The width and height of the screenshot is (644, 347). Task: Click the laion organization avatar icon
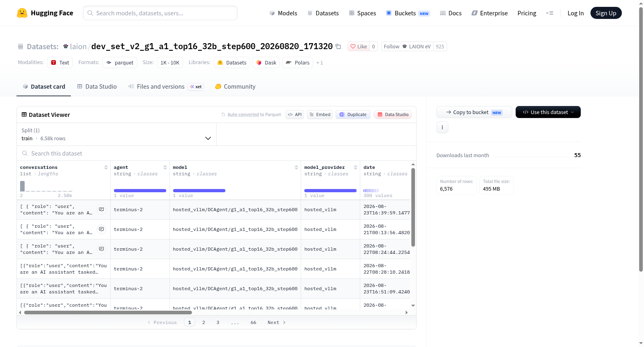pyautogui.click(x=66, y=46)
